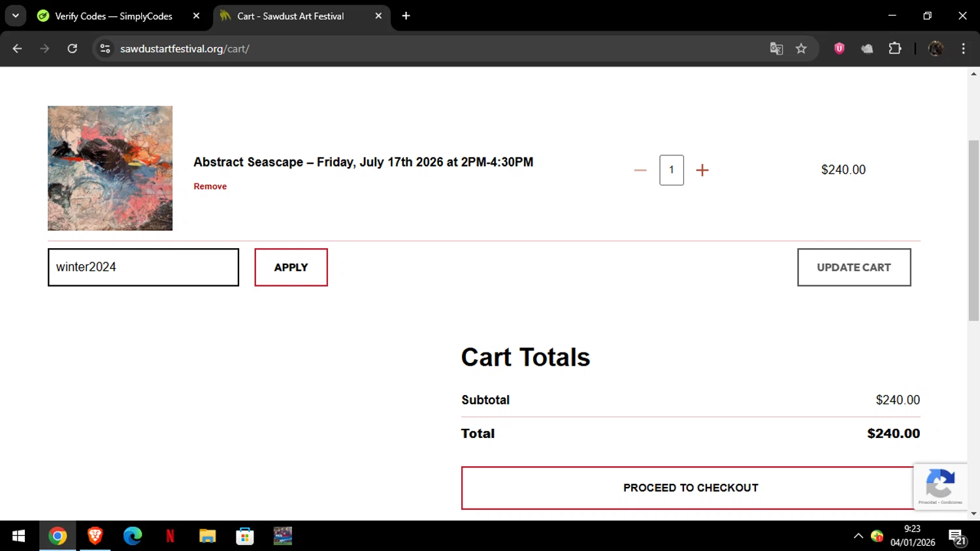The height and width of the screenshot is (551, 980).
Task: Click the item price $240.00 in the cart row
Action: (x=843, y=170)
